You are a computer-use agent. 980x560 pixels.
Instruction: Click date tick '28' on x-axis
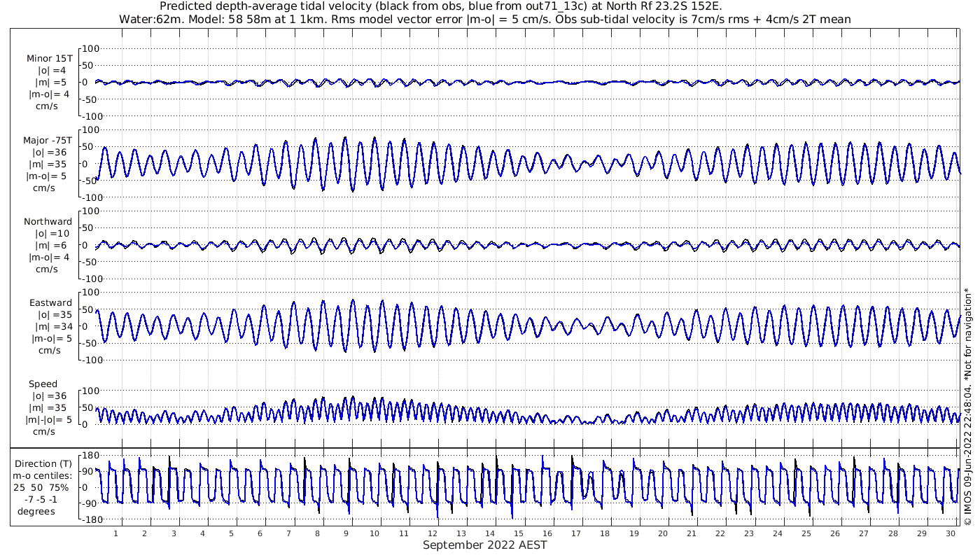892,533
